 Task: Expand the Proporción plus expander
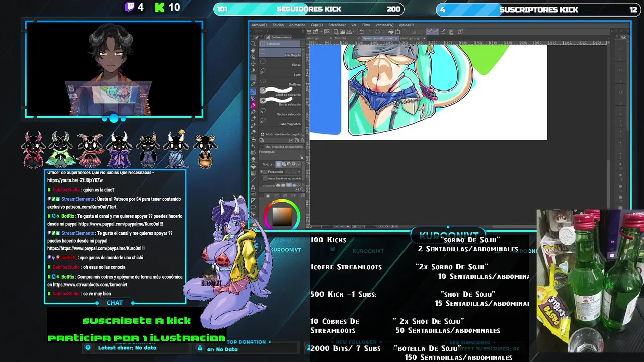tap(261, 172)
